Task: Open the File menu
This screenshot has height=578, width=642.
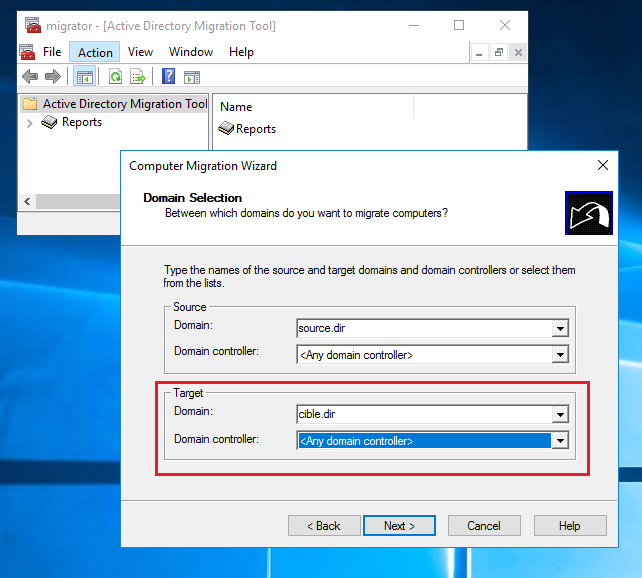Action: click(52, 52)
